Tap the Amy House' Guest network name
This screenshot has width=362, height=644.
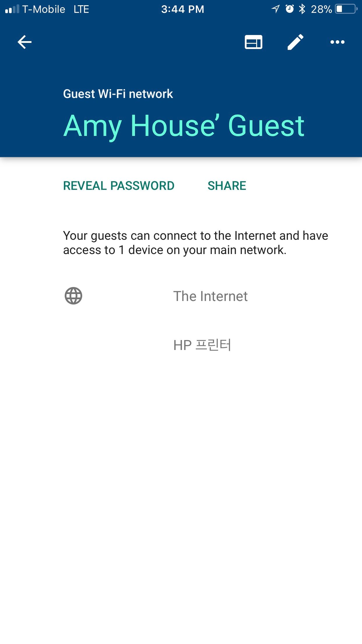point(184,126)
